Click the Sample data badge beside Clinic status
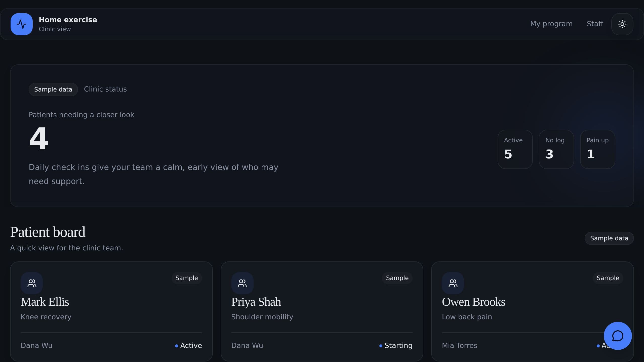Viewport: 644px width, 362px height. 53,89
